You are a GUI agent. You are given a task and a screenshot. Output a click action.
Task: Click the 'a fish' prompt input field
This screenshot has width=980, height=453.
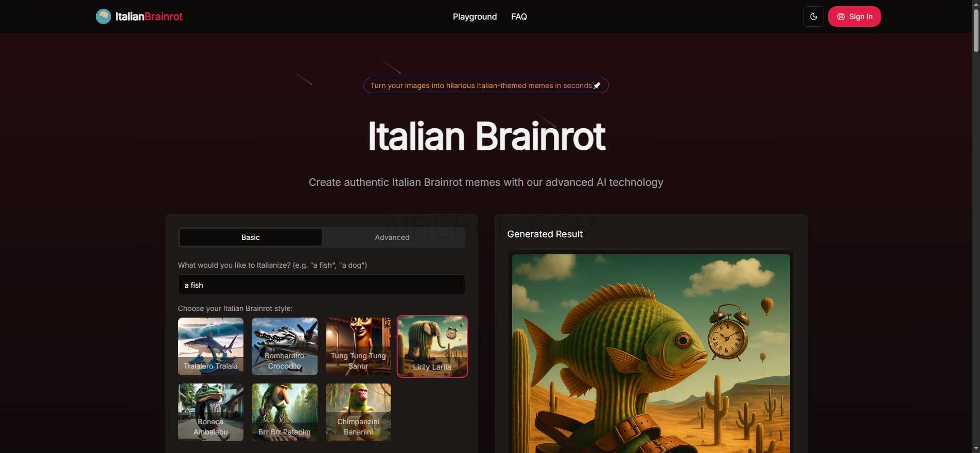point(322,285)
